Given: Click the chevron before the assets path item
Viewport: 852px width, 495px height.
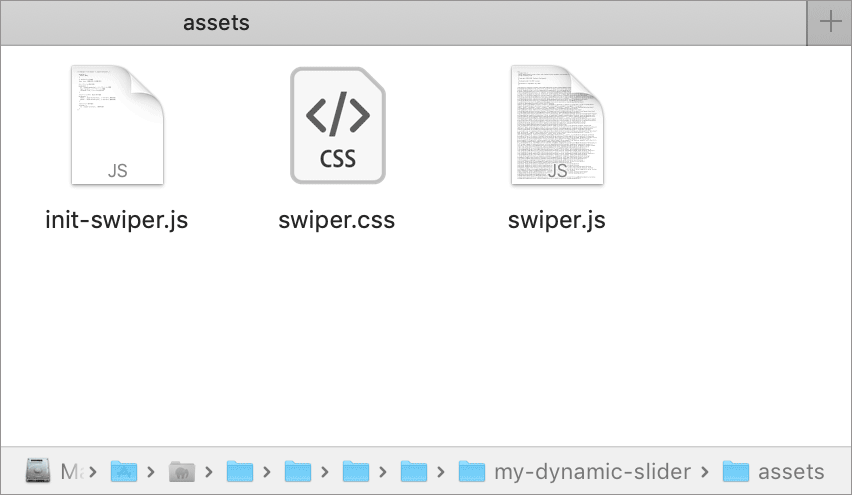Looking at the screenshot, I should pos(706,471).
